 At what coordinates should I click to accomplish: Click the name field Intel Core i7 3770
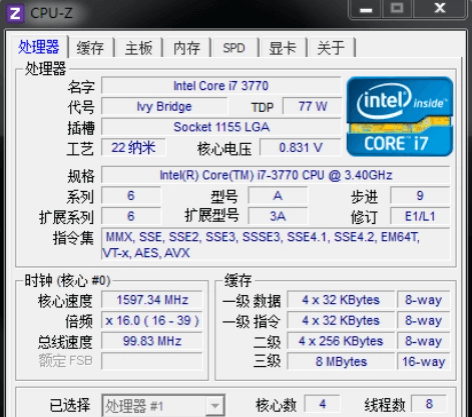(x=221, y=86)
